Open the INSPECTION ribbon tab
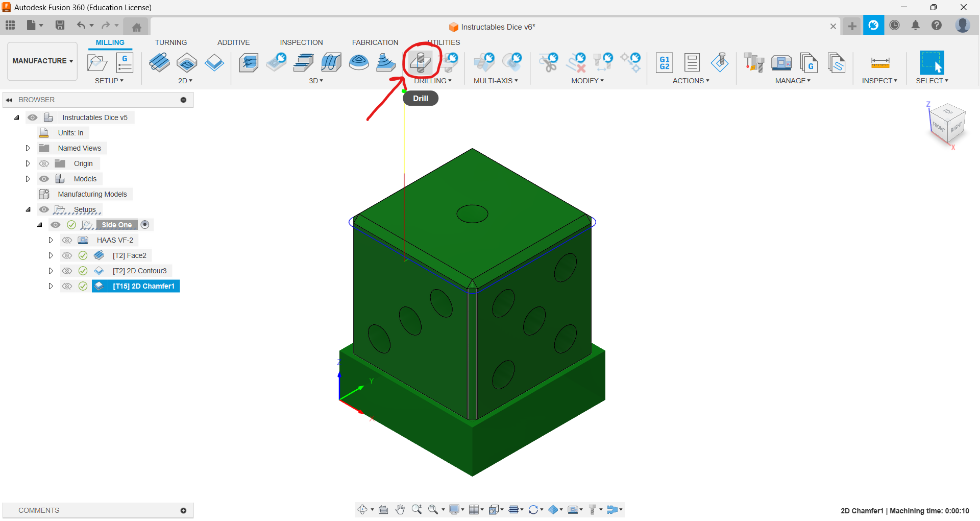Image resolution: width=980 pixels, height=521 pixels. 301,42
